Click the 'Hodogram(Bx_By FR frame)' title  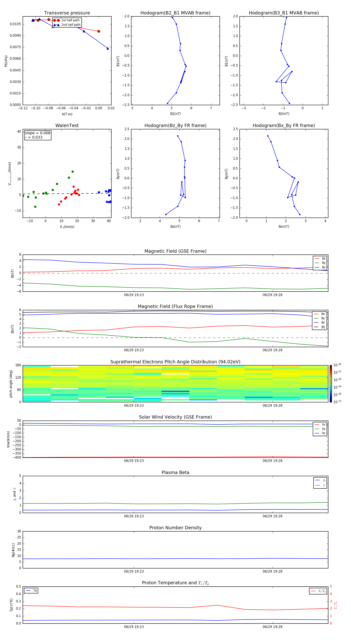[x=284, y=125]
